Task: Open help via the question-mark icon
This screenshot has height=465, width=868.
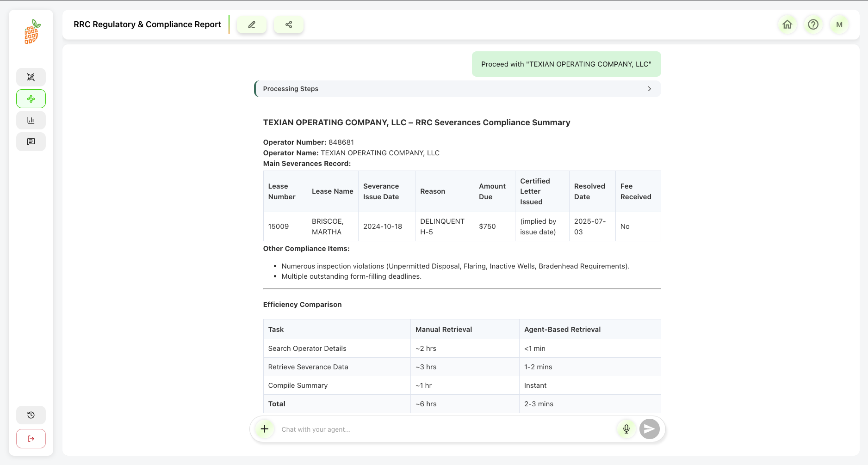Action: click(x=813, y=24)
